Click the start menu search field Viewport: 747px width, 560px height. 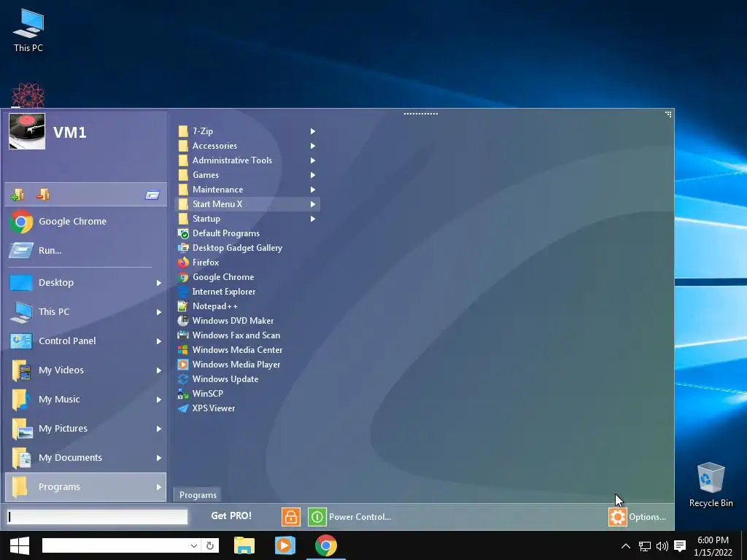[98, 517]
